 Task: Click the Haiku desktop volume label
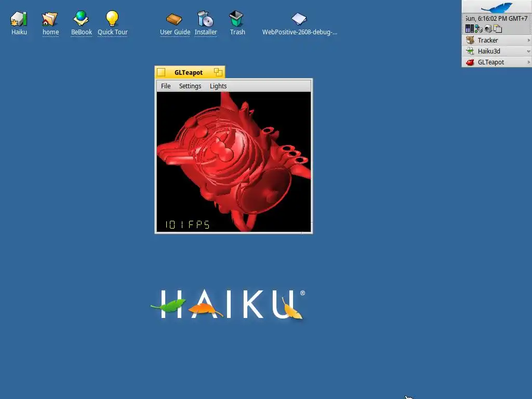[x=19, y=32]
